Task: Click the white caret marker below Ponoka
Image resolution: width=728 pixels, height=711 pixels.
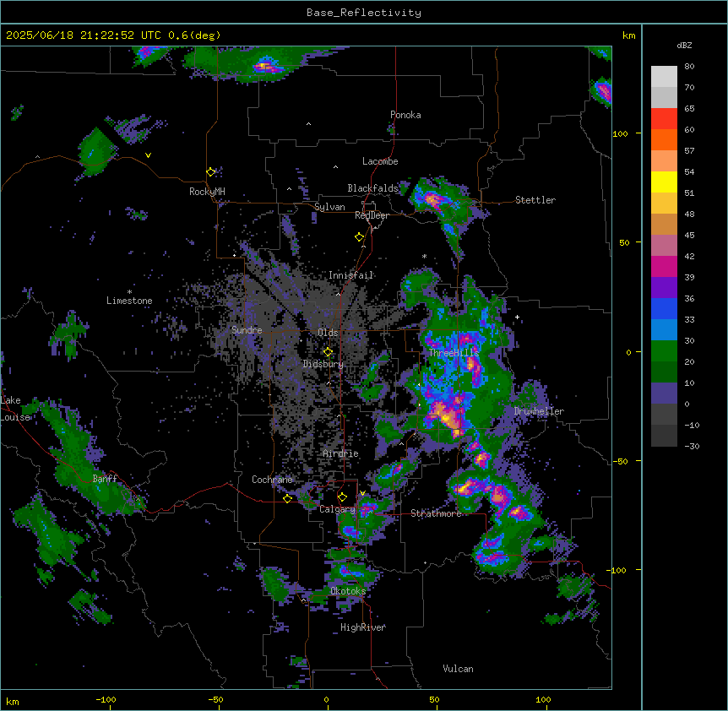Action: 309,124
